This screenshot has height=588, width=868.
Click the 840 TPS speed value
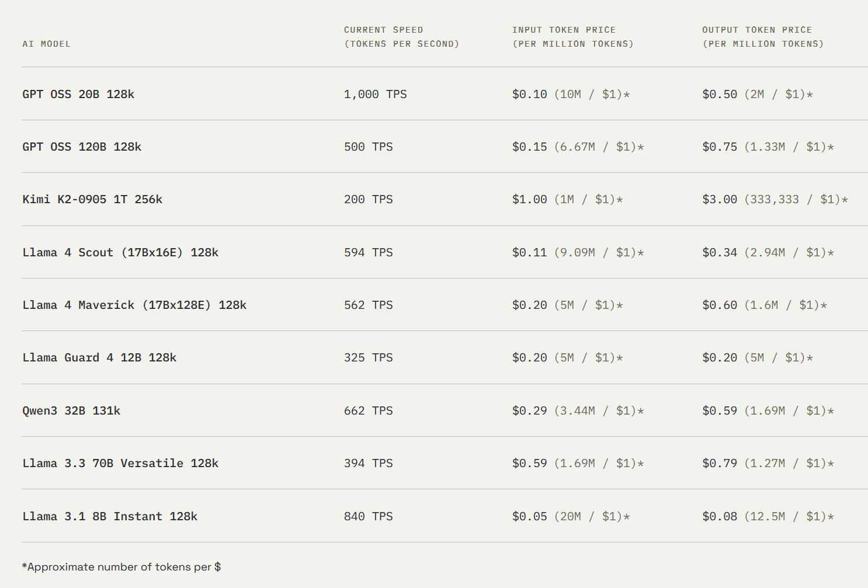[x=368, y=516]
